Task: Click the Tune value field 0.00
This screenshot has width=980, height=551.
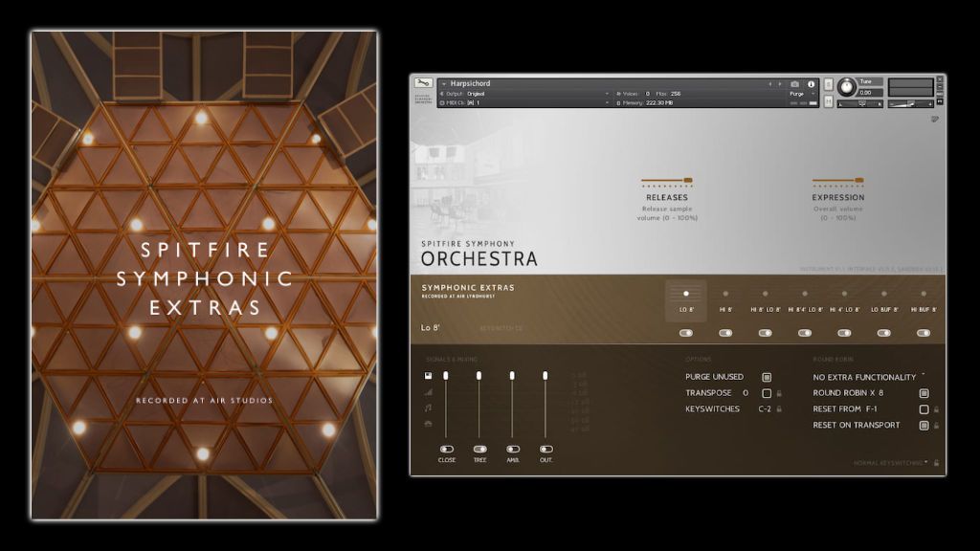Action: (870, 93)
